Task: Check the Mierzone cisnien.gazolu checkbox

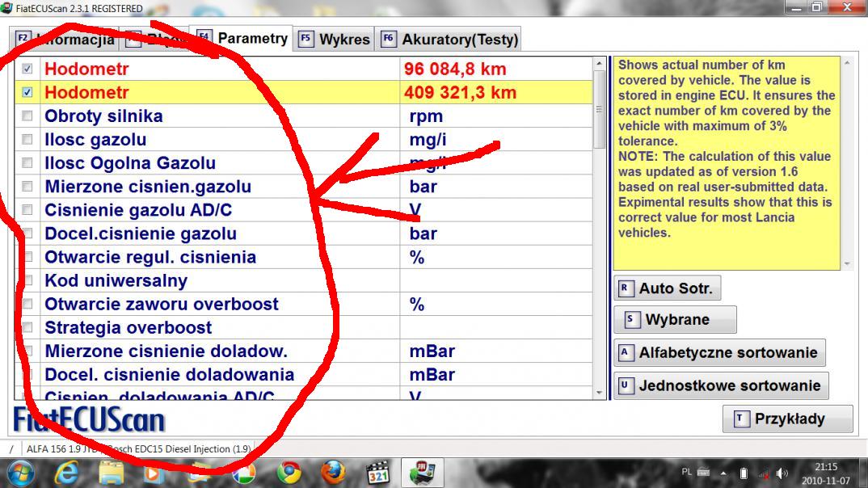Action: (27, 187)
